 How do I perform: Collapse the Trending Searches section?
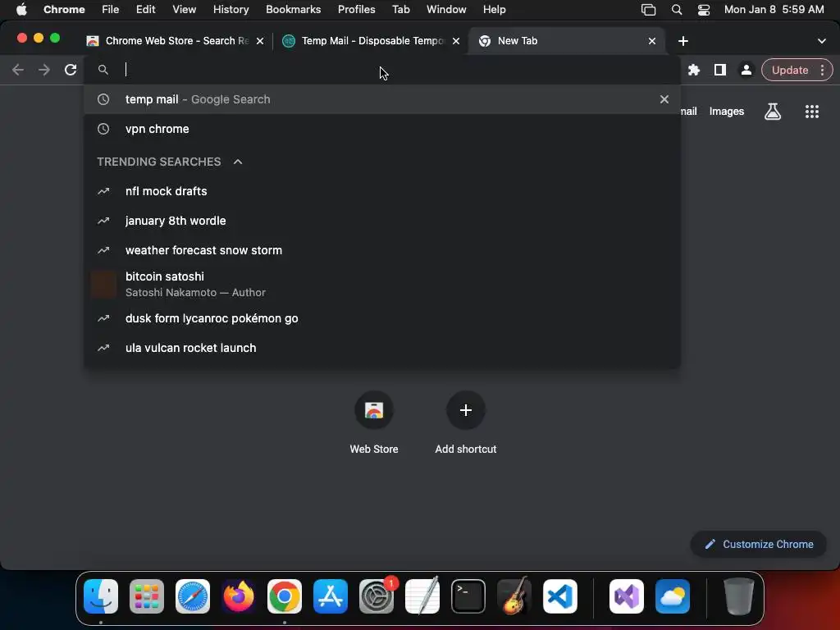click(x=238, y=162)
